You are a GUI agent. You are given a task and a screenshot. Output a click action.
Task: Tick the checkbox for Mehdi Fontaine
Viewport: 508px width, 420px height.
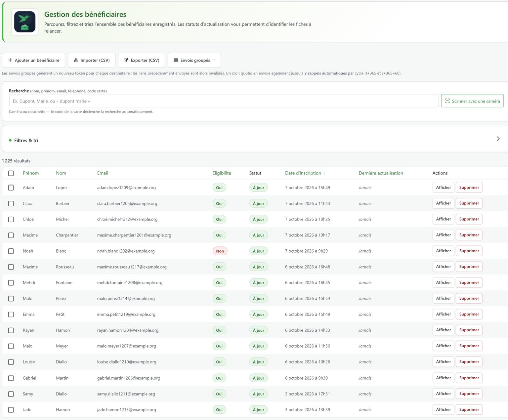tap(11, 283)
